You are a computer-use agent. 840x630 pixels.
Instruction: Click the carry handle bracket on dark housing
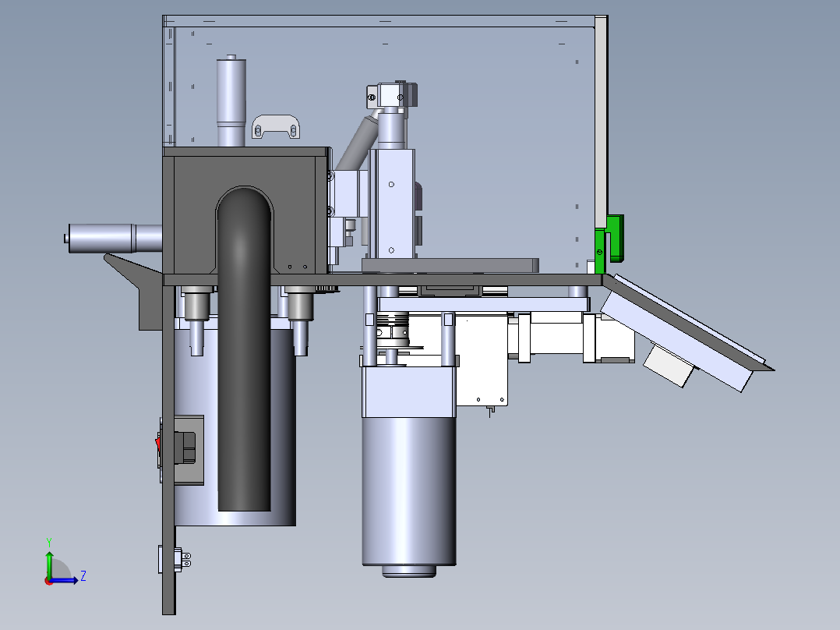(276, 126)
